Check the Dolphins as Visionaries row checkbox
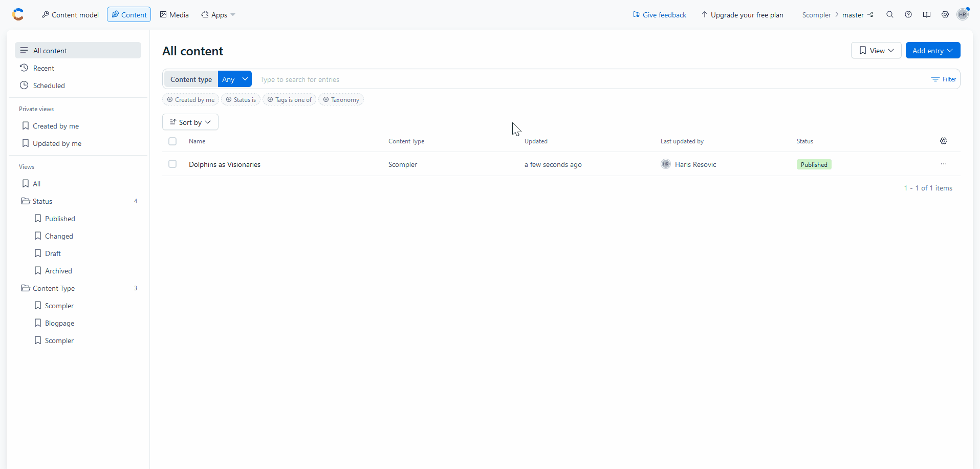The image size is (980, 469). coord(172,164)
